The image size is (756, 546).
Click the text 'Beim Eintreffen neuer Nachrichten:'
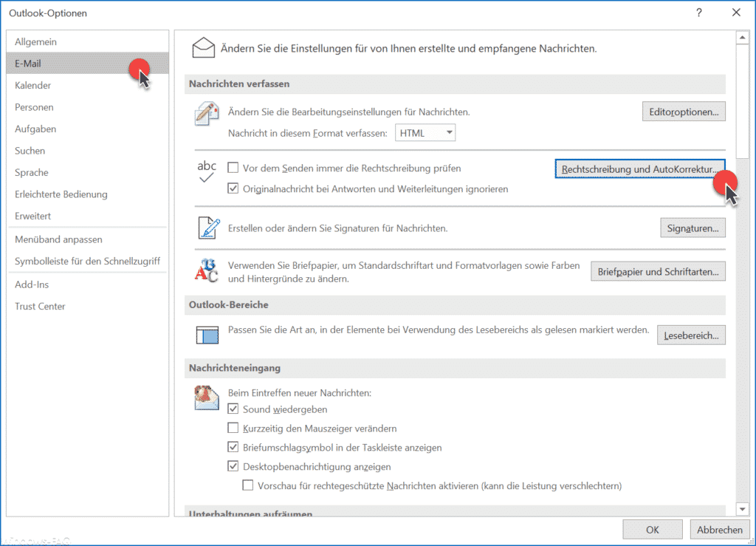coord(300,392)
